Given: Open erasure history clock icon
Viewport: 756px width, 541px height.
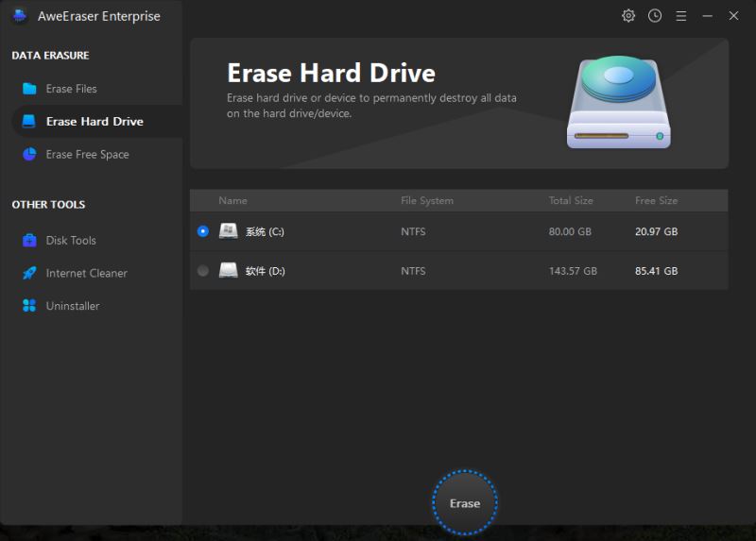Looking at the screenshot, I should pos(655,16).
